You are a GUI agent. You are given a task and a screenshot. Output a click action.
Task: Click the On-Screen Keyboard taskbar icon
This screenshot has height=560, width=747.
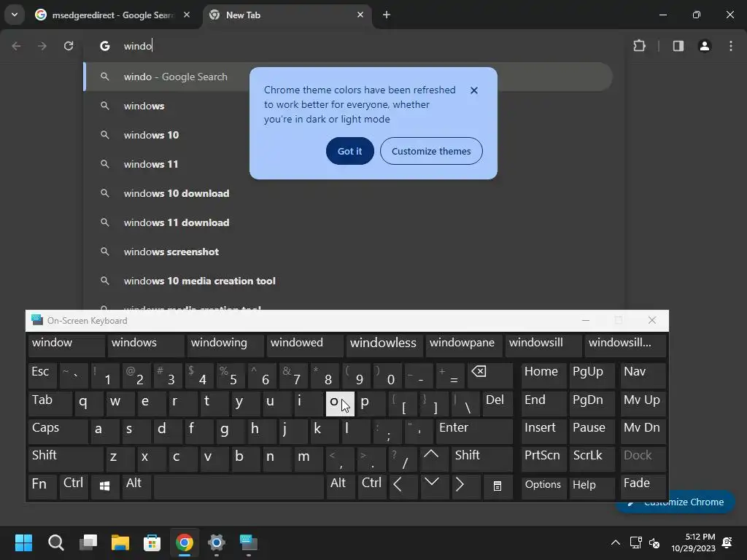coord(248,542)
